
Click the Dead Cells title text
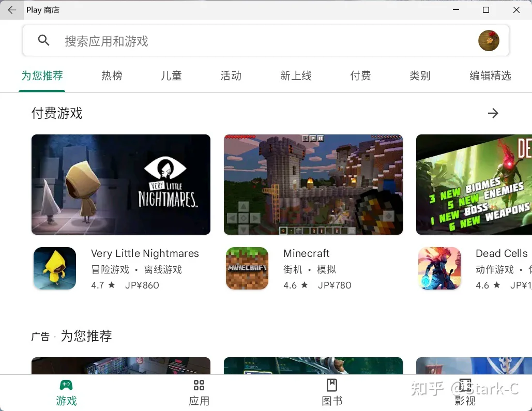pos(502,253)
